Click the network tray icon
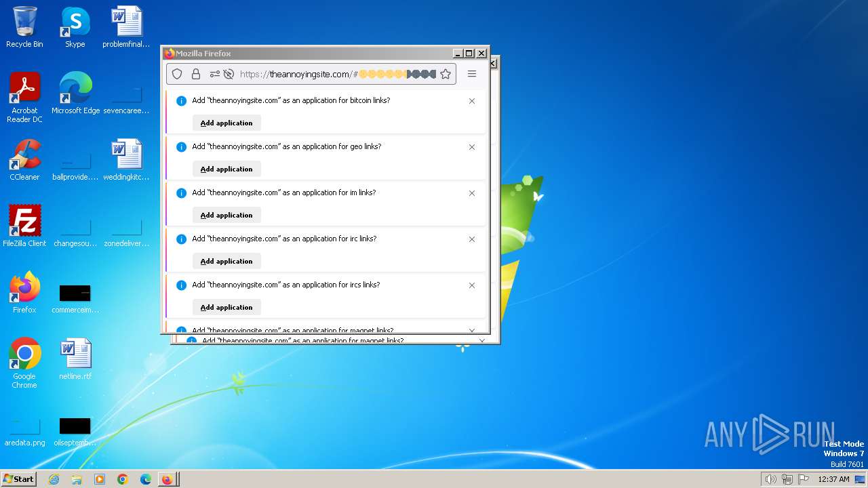Image resolution: width=868 pixels, height=488 pixels. tap(787, 479)
